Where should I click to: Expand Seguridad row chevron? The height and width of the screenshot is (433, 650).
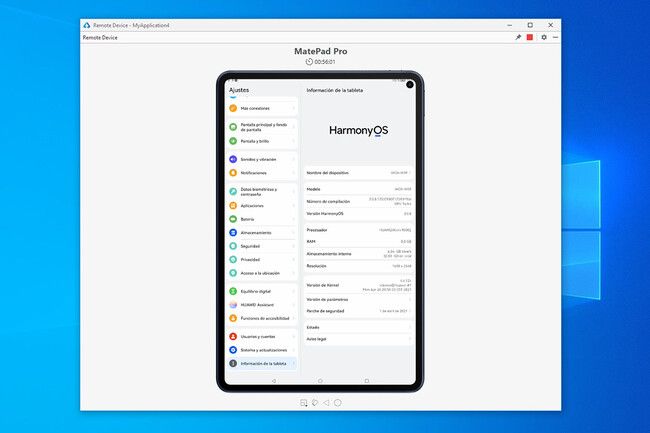[293, 246]
